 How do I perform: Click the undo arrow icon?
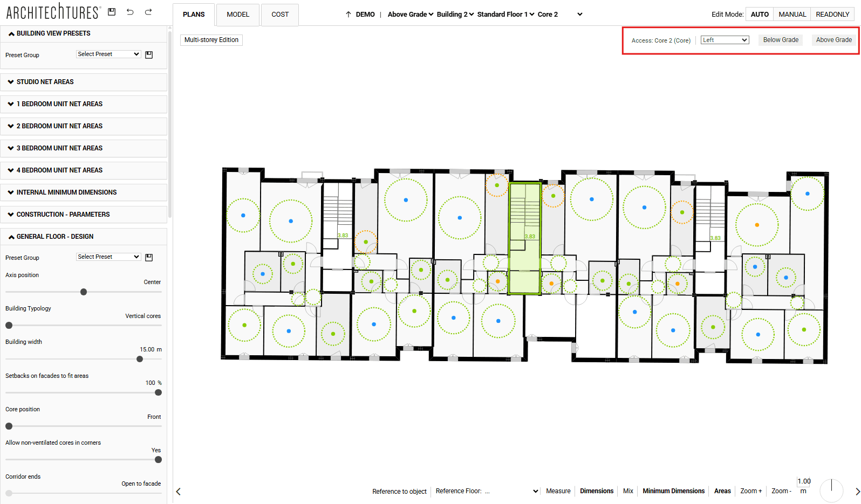click(130, 12)
